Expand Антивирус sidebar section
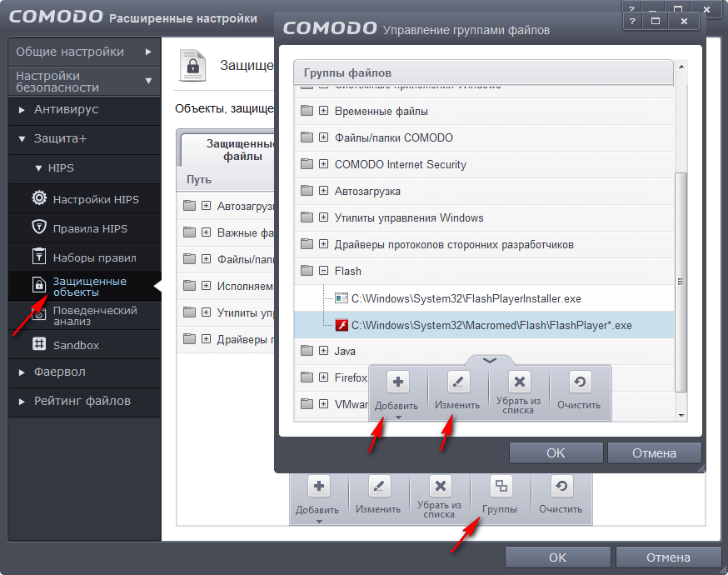Image resolution: width=728 pixels, height=575 pixels. (x=84, y=110)
